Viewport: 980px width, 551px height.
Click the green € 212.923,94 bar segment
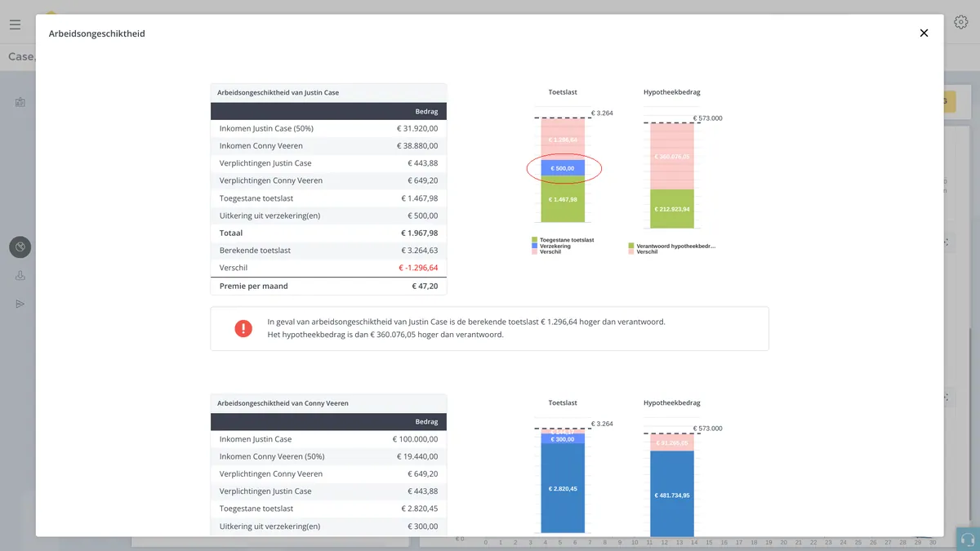pos(672,208)
